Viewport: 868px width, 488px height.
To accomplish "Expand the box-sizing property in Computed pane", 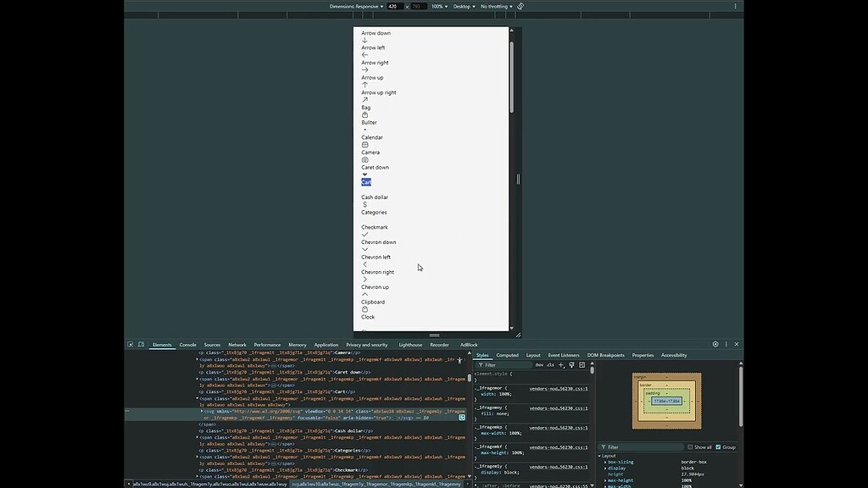I will (604, 462).
